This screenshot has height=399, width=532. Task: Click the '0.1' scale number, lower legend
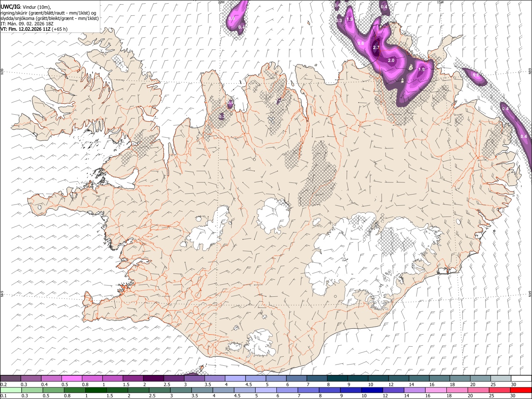click(4, 396)
